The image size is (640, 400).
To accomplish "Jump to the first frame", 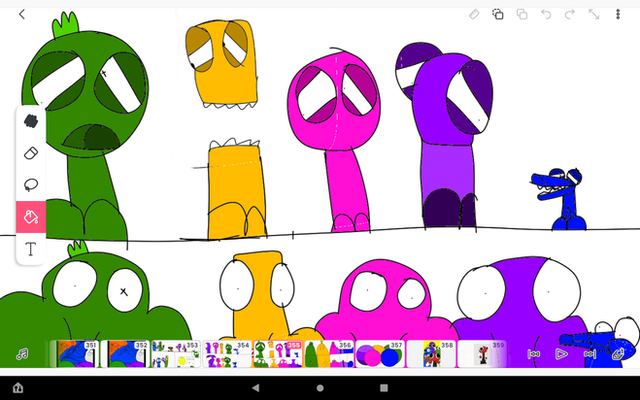I will [x=533, y=354].
